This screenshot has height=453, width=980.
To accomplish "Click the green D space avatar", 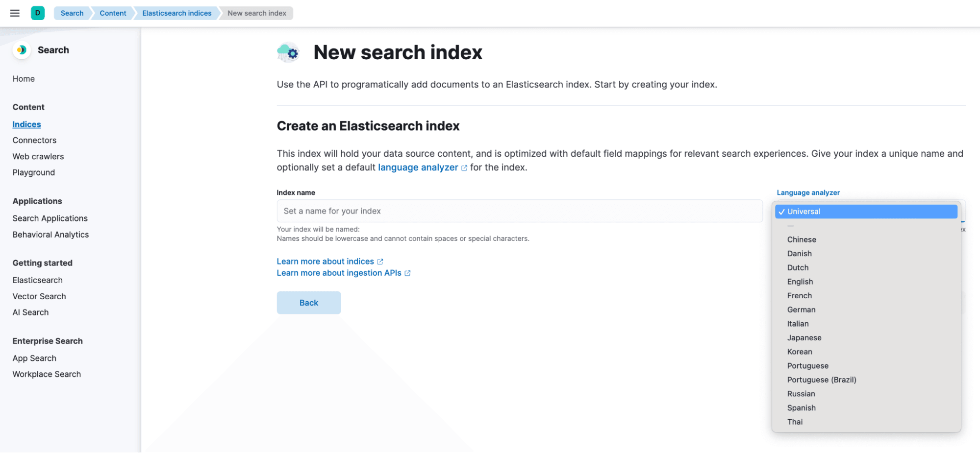I will click(x=38, y=13).
